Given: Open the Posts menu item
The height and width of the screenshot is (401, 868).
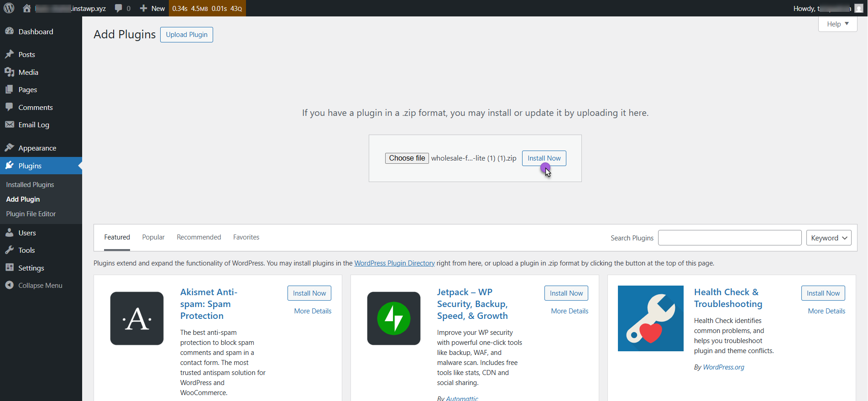Looking at the screenshot, I should [x=41, y=54].
